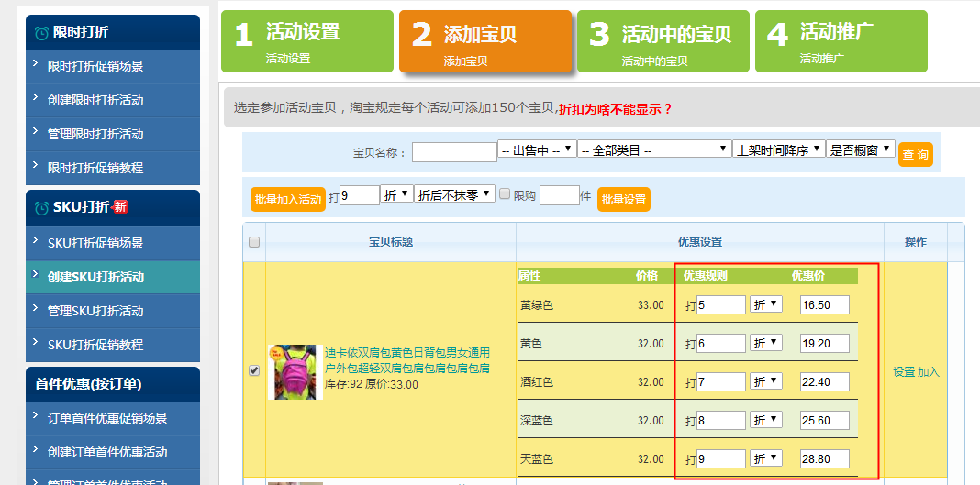Focus the 优惠价 field showing 25.60
The image size is (980, 485).
tap(824, 420)
